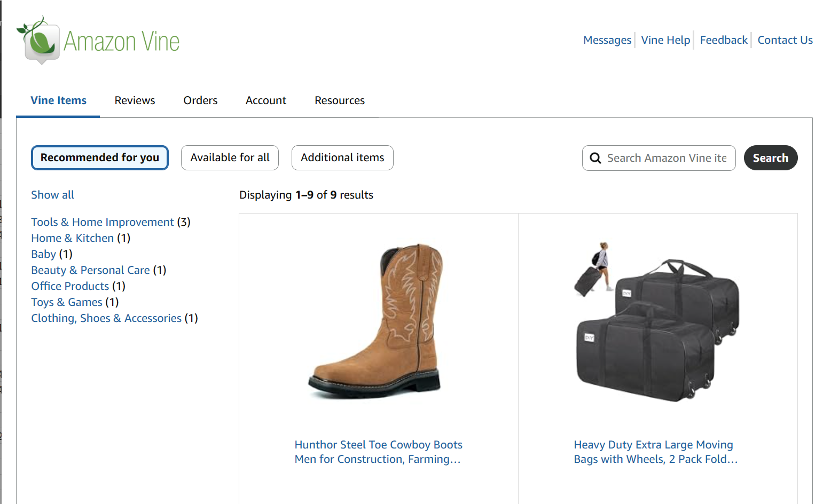This screenshot has width=823, height=504.
Task: Switch to the Account tab
Action: (x=266, y=100)
